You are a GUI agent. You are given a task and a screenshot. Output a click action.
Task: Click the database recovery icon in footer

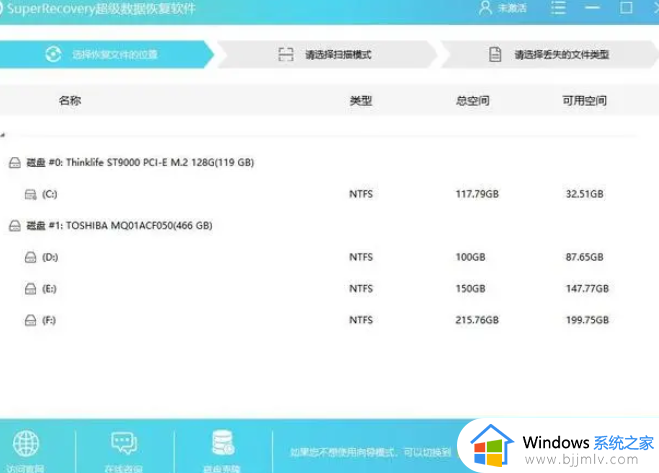(x=223, y=443)
